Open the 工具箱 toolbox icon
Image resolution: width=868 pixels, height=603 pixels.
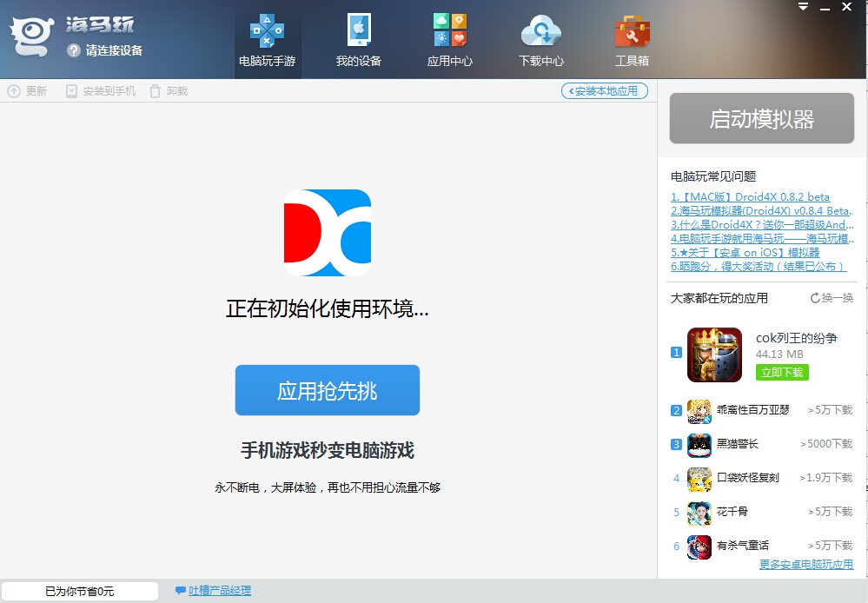[x=632, y=41]
